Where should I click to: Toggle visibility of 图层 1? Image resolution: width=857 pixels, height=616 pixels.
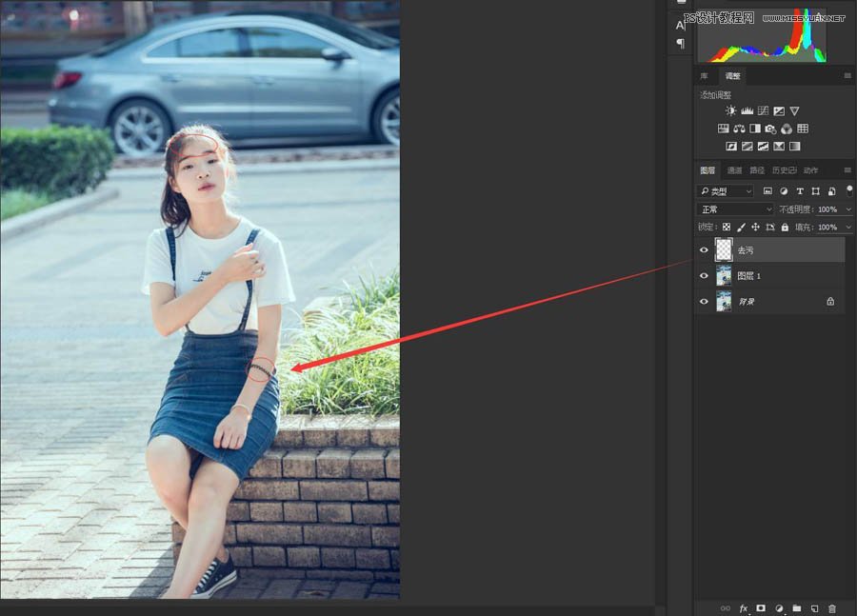coord(704,276)
